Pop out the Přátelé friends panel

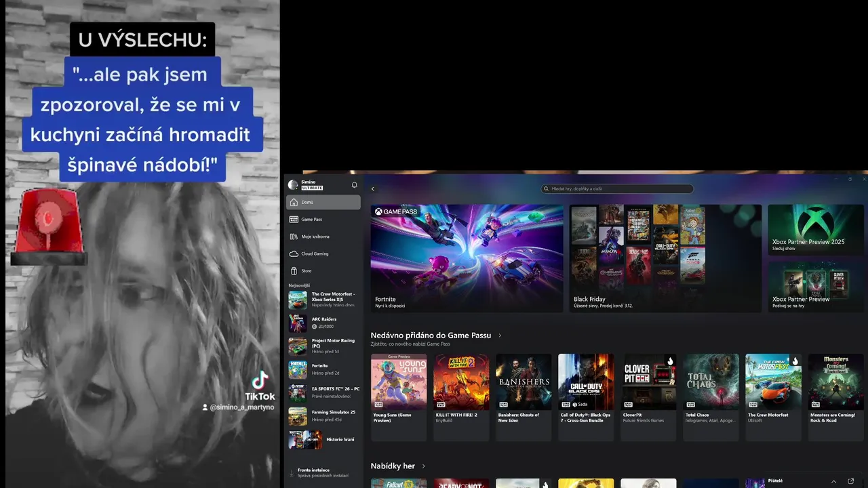coord(851,481)
